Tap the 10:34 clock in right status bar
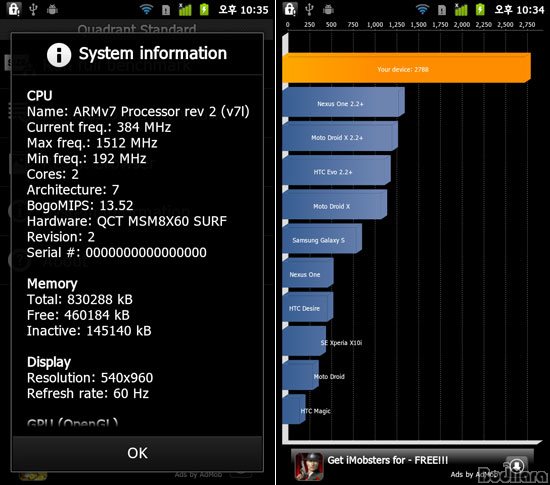The image size is (550, 485). click(x=519, y=10)
